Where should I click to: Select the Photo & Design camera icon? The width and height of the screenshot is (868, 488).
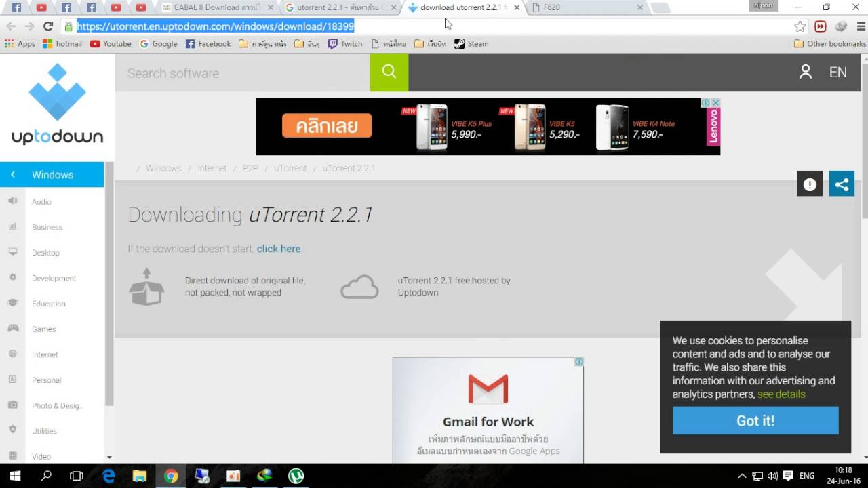coord(12,405)
